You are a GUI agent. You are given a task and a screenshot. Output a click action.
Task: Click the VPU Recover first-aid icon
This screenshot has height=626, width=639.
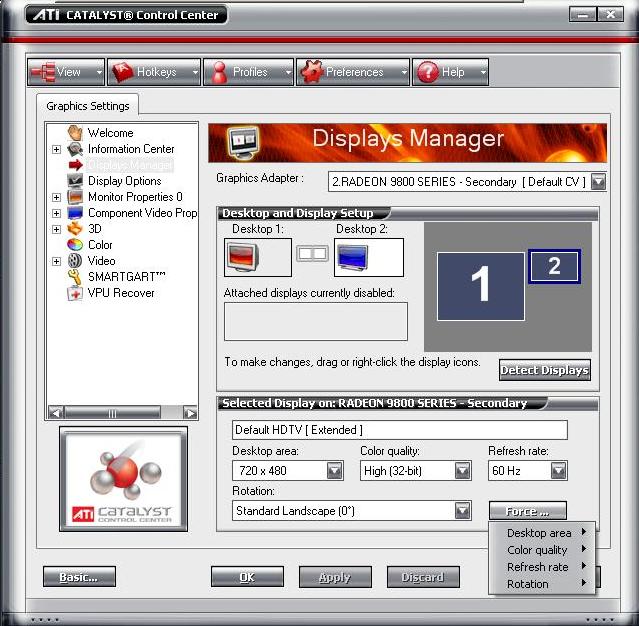pos(75,293)
